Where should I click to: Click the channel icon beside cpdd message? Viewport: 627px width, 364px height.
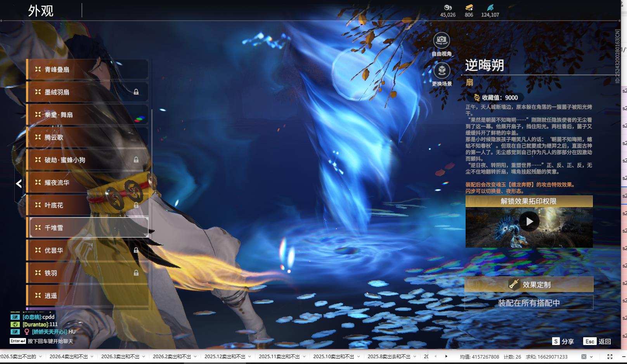[15, 317]
